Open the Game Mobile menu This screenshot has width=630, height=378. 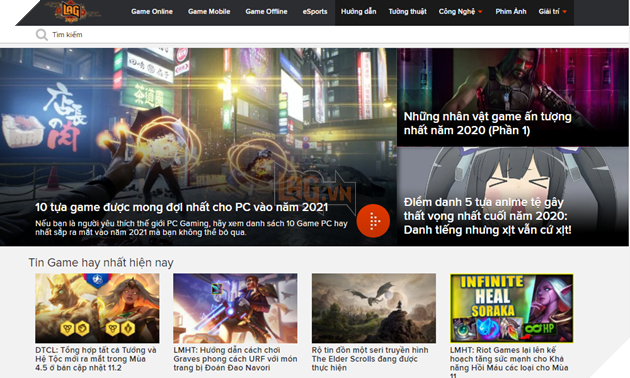click(209, 12)
